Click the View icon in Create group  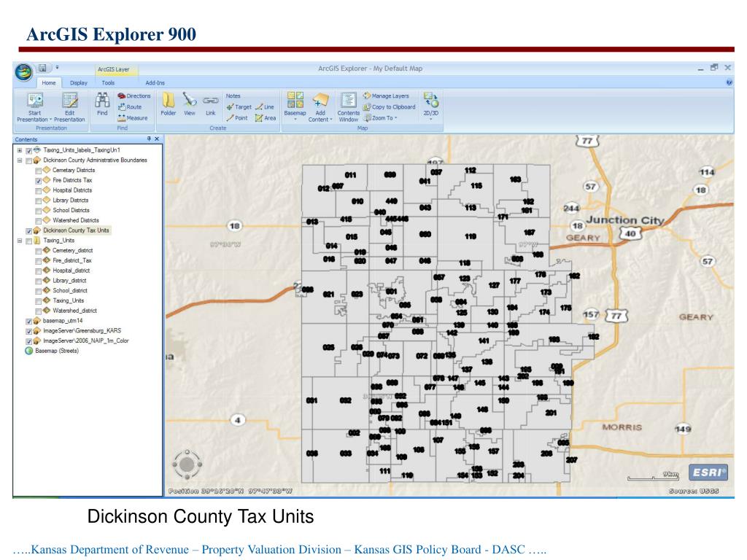pyautogui.click(x=190, y=101)
